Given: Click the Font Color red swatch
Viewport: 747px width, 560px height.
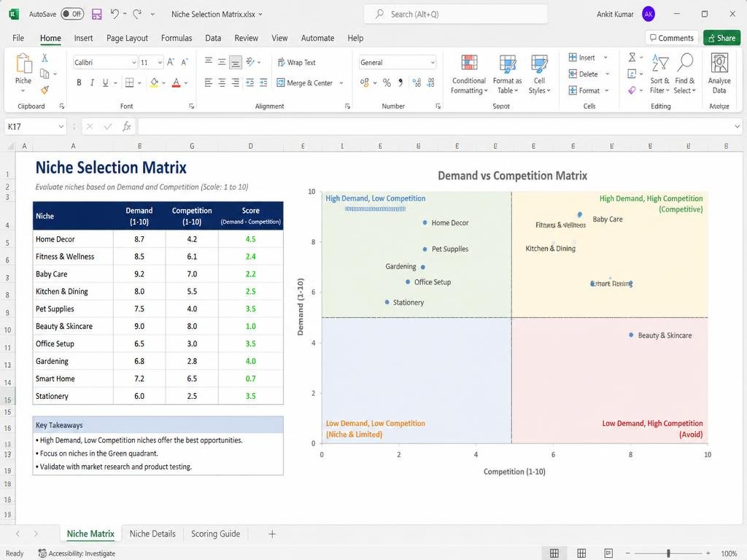Looking at the screenshot, I should coord(177,83).
